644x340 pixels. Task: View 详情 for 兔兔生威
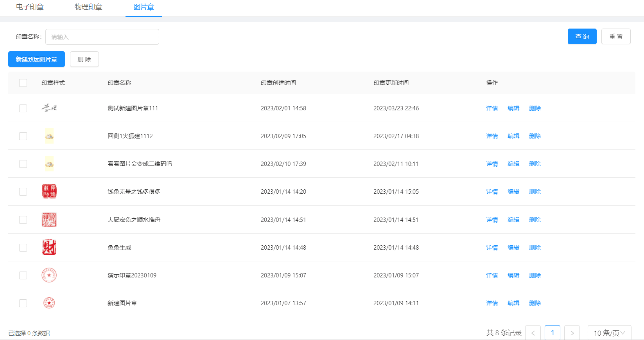coord(492,248)
